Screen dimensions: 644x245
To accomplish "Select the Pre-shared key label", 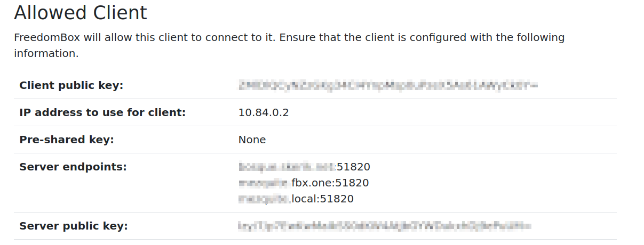I will point(67,140).
